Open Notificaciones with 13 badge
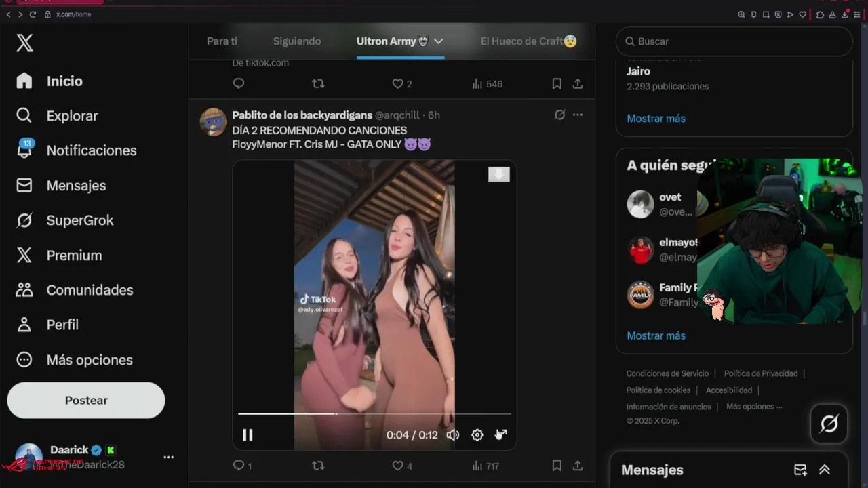 pos(76,150)
